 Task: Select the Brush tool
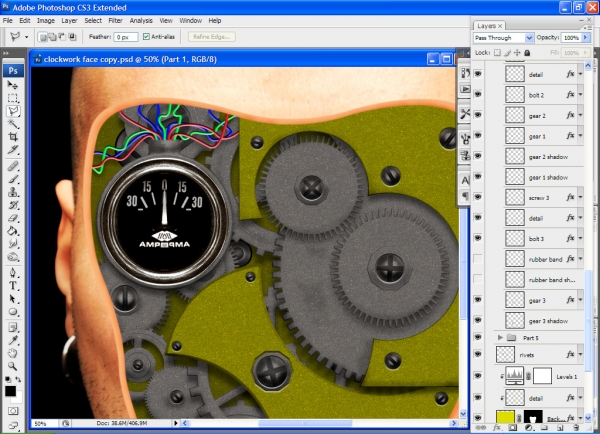coord(13,179)
